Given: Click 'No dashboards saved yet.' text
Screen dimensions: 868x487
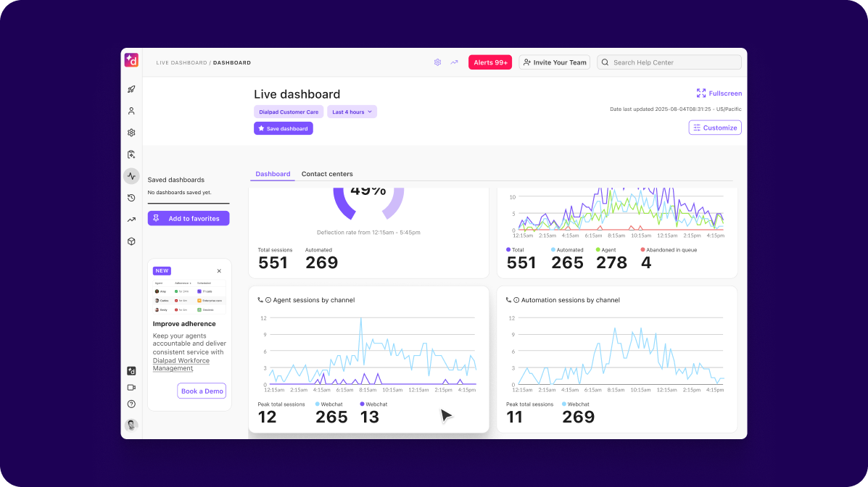Looking at the screenshot, I should click(x=179, y=193).
